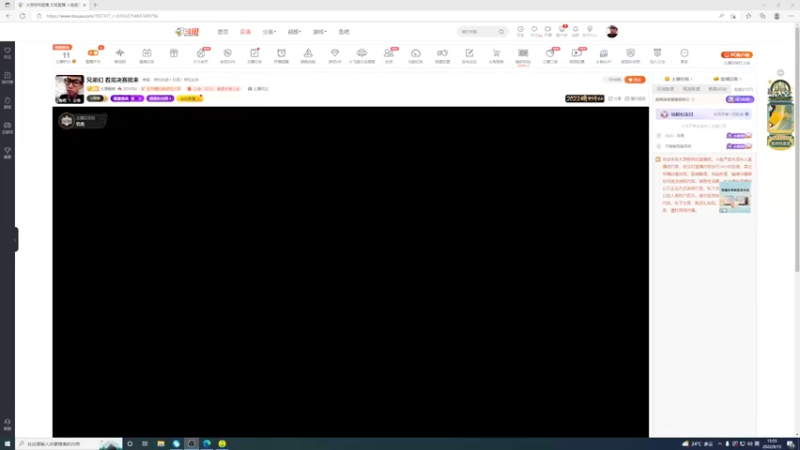800x450 pixels.
Task: Click the share link under follow button
Action: [615, 98]
